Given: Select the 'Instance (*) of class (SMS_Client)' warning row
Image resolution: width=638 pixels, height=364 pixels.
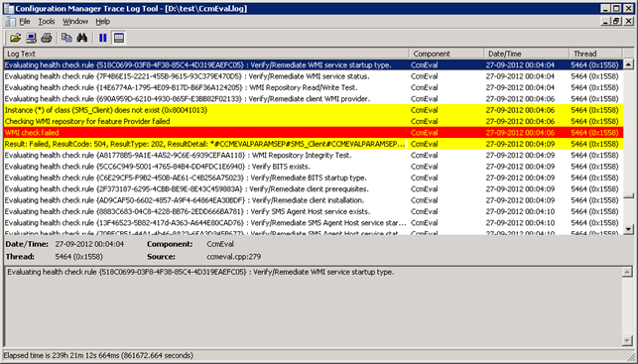Looking at the screenshot, I should coord(314,110).
